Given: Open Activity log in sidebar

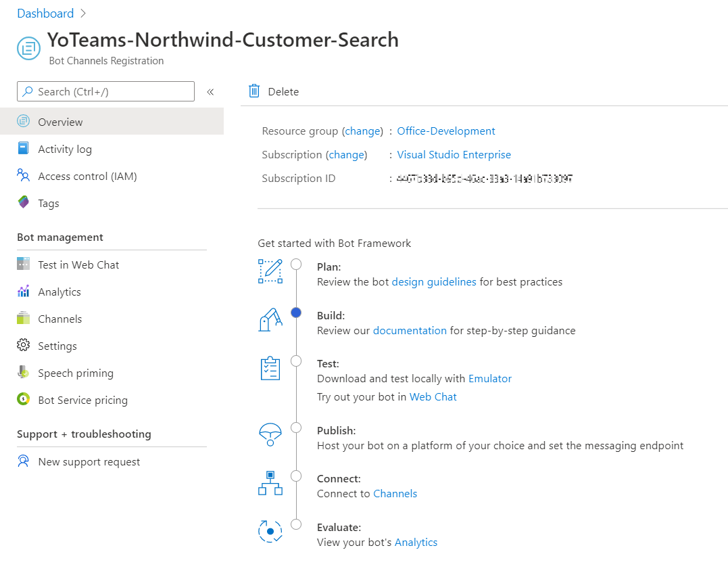Looking at the screenshot, I should tap(64, 149).
